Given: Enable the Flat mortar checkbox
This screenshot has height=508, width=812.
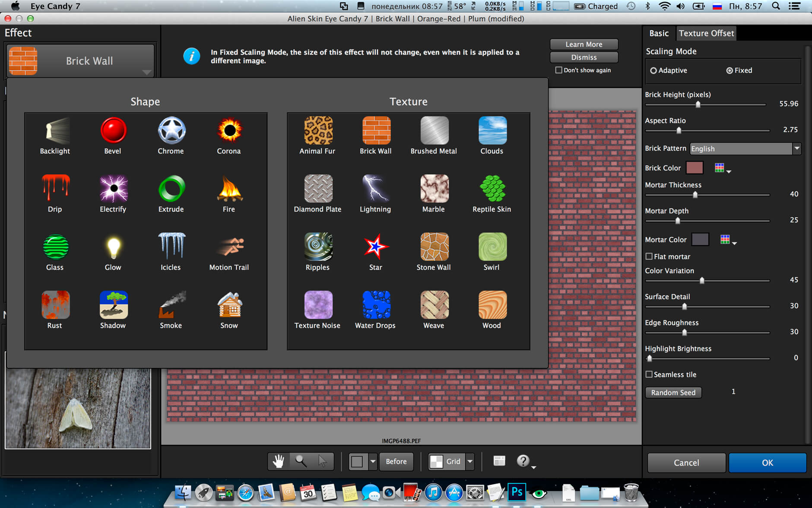Looking at the screenshot, I should tap(649, 256).
